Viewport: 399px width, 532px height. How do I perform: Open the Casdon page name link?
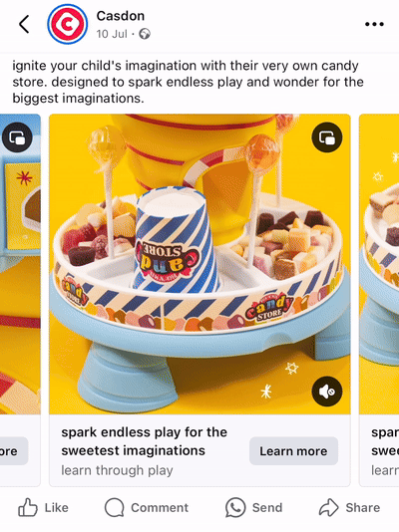121,16
